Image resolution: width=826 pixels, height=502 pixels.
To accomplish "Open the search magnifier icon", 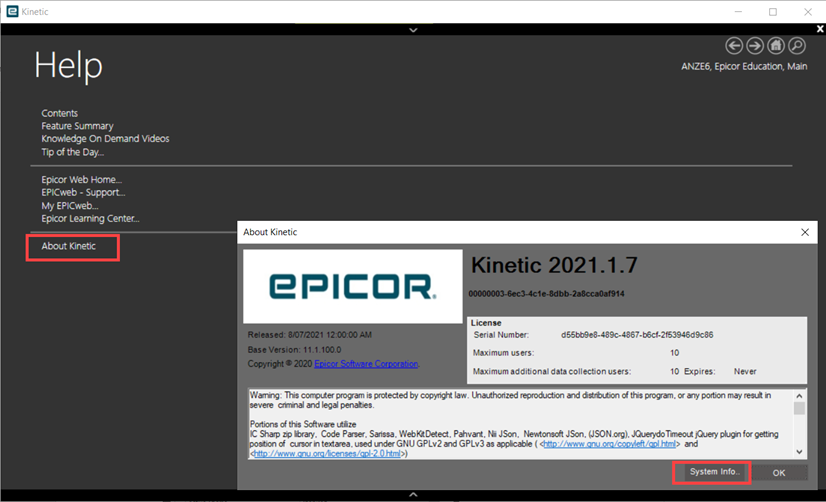I will point(796,46).
